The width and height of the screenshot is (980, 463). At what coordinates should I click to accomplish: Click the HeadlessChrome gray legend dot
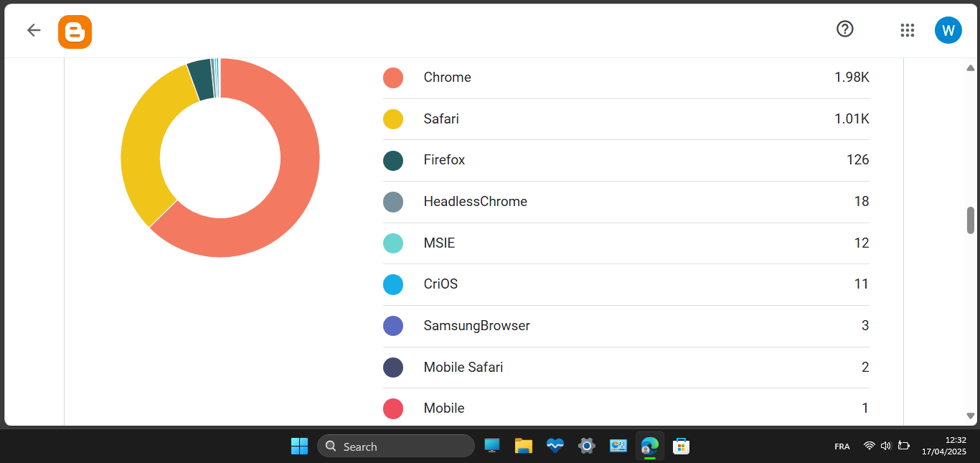(x=393, y=202)
